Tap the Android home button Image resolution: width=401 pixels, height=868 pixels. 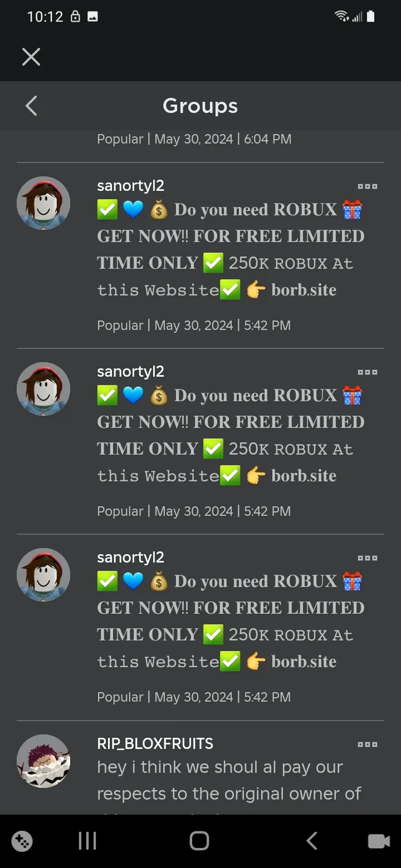[199, 841]
